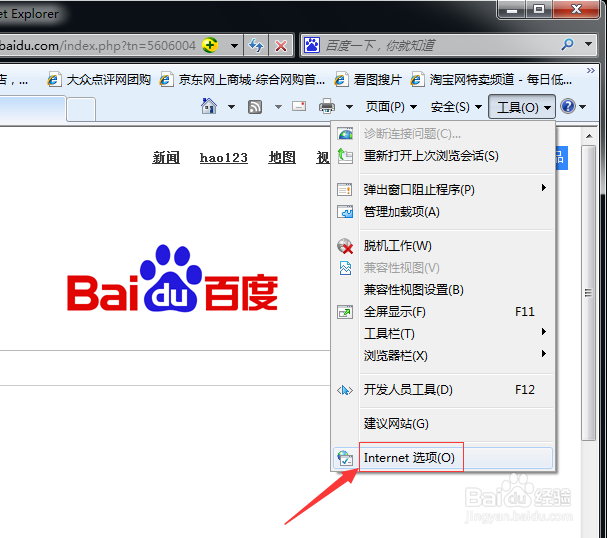Screen dimensions: 607x538
Task: Click the blue help question mark icon
Action: [x=568, y=106]
